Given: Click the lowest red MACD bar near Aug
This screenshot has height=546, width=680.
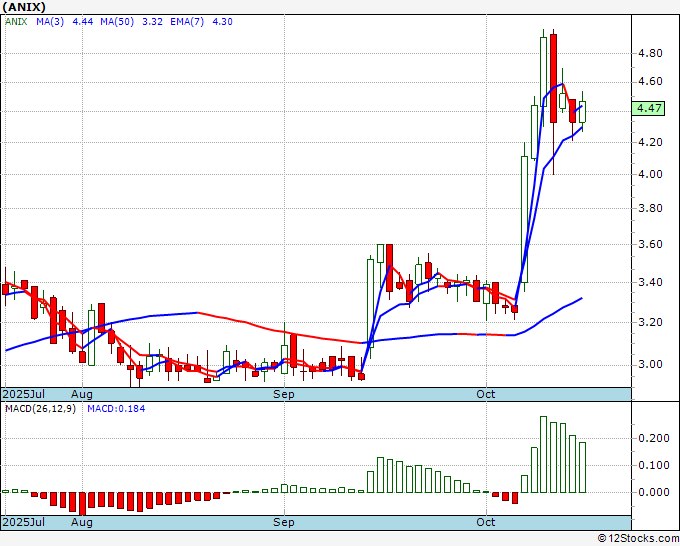Looking at the screenshot, I should point(82,503).
